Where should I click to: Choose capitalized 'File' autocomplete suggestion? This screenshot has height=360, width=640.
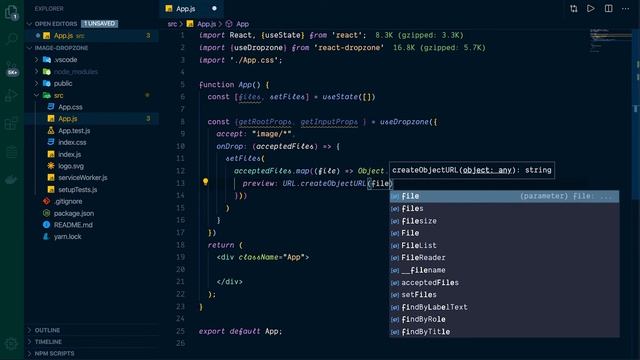click(x=504, y=233)
